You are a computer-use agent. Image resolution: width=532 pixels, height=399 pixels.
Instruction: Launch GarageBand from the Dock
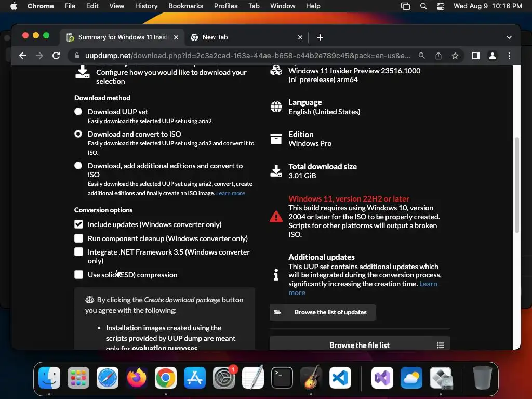point(311,377)
